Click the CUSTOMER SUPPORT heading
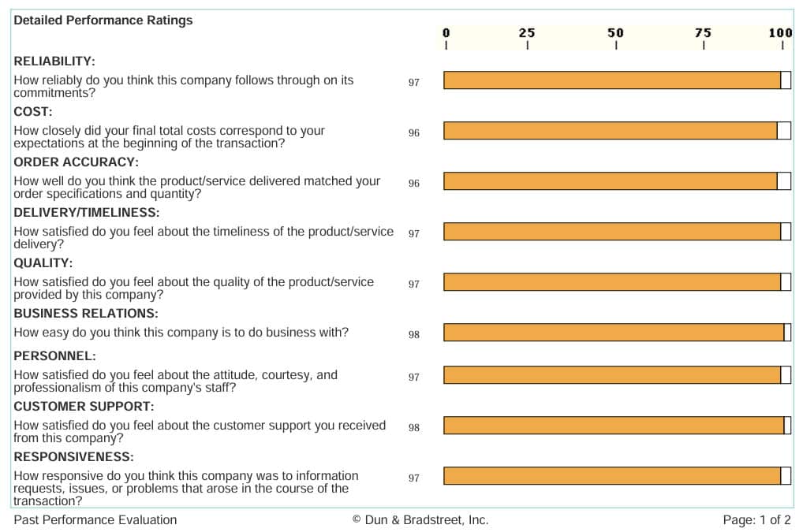This screenshot has width=803, height=532. [84, 407]
